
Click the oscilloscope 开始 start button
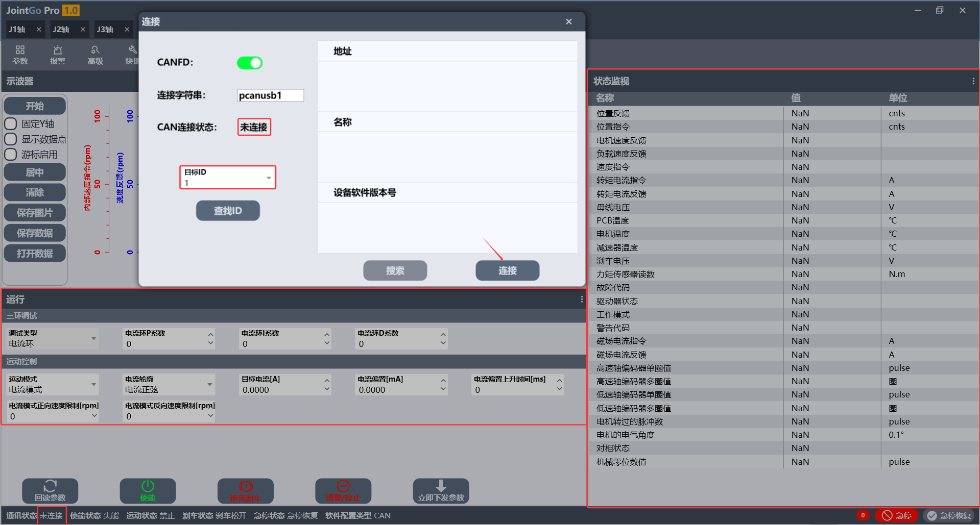[35, 106]
